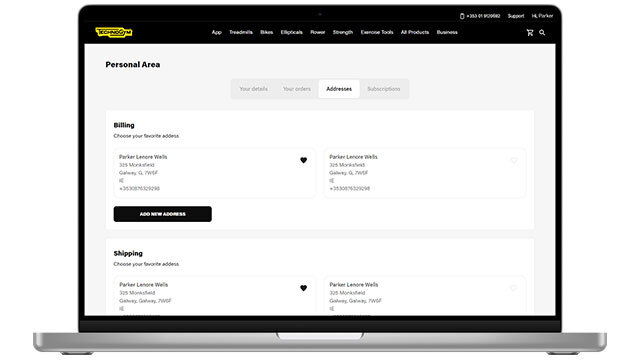
Task: Open the Treadmills menu
Action: coord(241,32)
